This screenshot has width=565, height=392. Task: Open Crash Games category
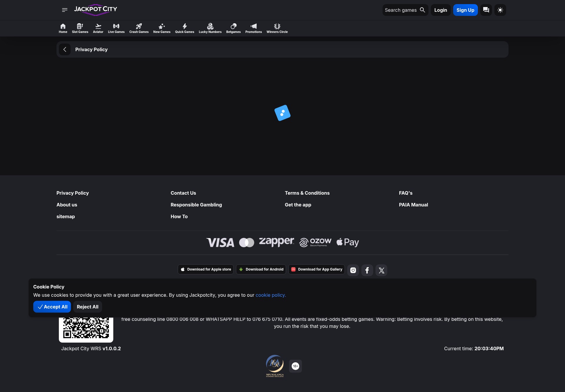[x=139, y=28]
